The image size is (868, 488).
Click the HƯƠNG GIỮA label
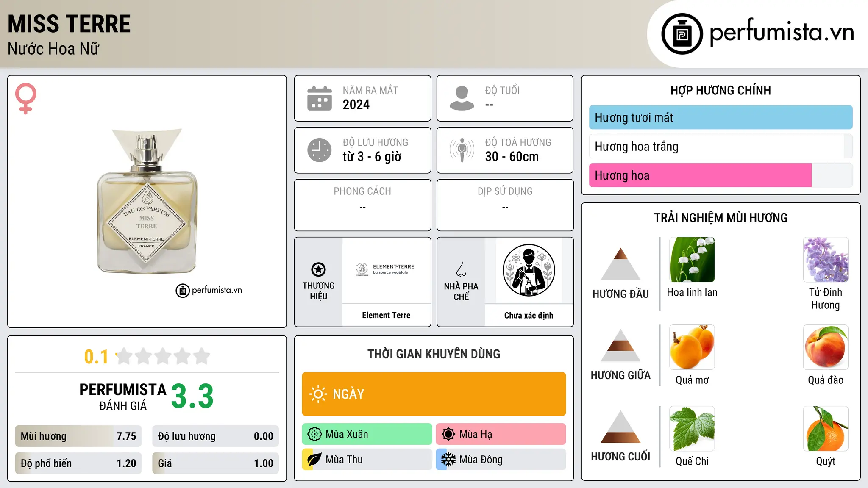tap(620, 375)
